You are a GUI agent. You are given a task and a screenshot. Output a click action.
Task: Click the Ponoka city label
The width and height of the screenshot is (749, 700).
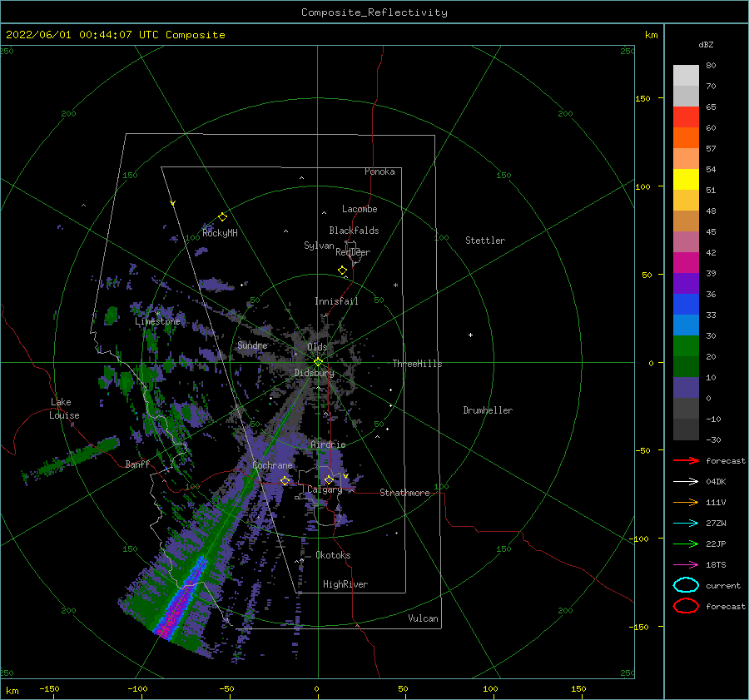pyautogui.click(x=379, y=171)
